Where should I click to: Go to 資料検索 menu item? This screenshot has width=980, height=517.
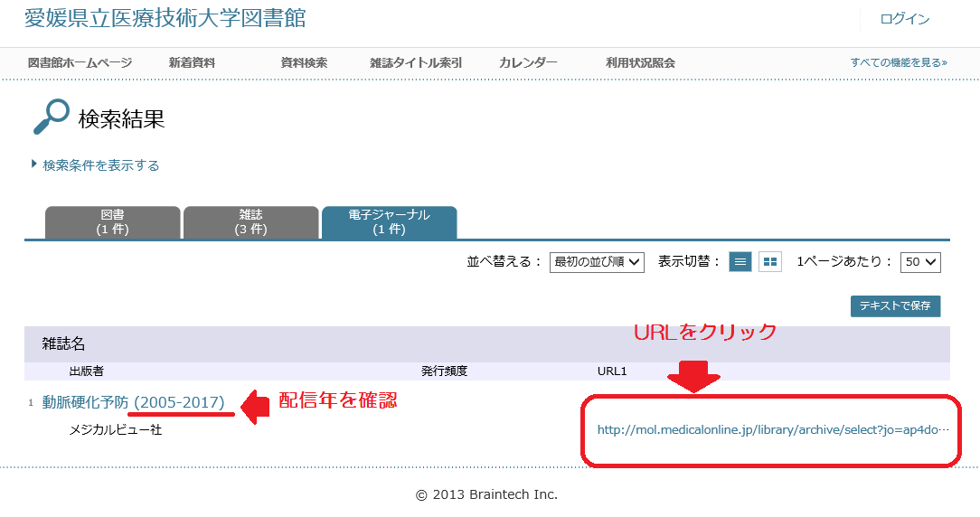click(x=304, y=62)
